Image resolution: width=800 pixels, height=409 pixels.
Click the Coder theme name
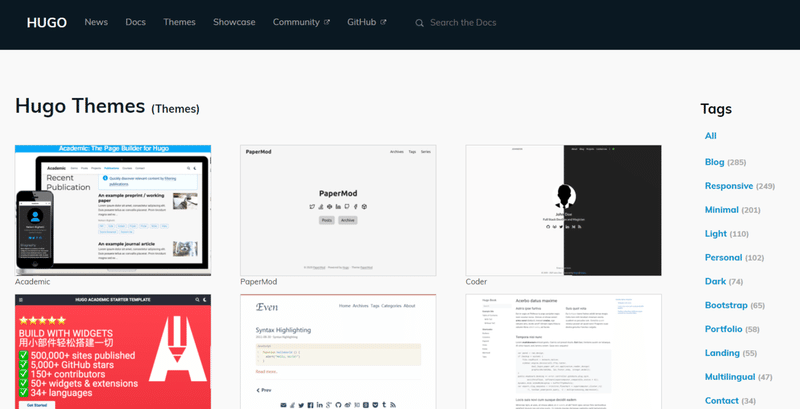[476, 282]
